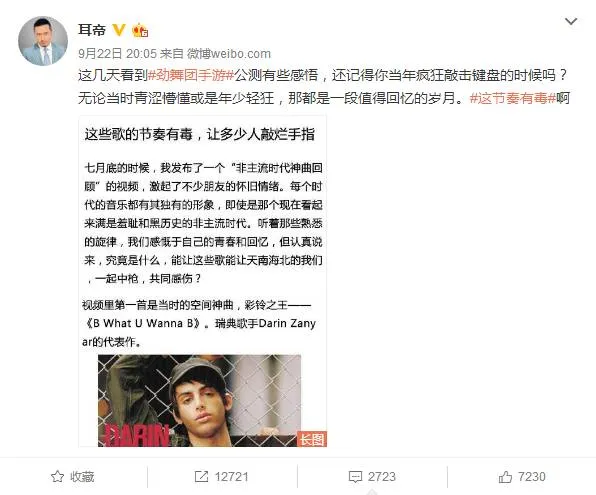596x495 pixels.
Task: Click the user's round avatar photo
Action: (x=43, y=41)
